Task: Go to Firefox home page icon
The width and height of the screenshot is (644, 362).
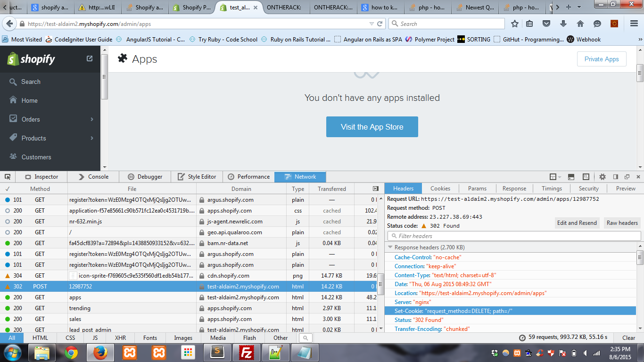Action: tap(580, 24)
